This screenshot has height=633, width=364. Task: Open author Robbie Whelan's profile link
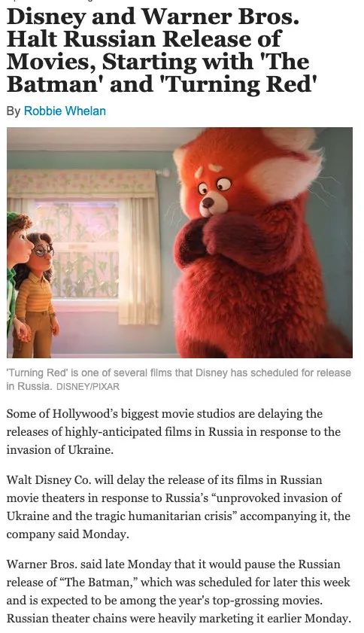click(65, 111)
